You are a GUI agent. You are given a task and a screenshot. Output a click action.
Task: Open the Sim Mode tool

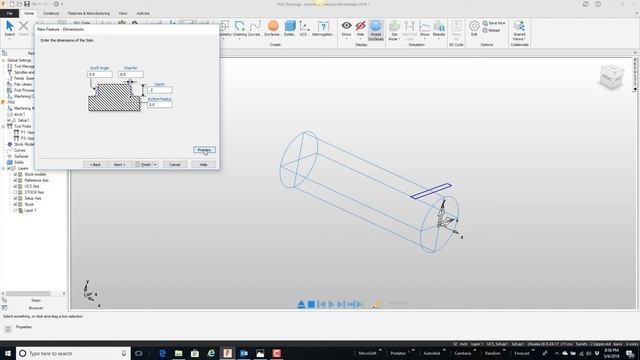[394, 30]
